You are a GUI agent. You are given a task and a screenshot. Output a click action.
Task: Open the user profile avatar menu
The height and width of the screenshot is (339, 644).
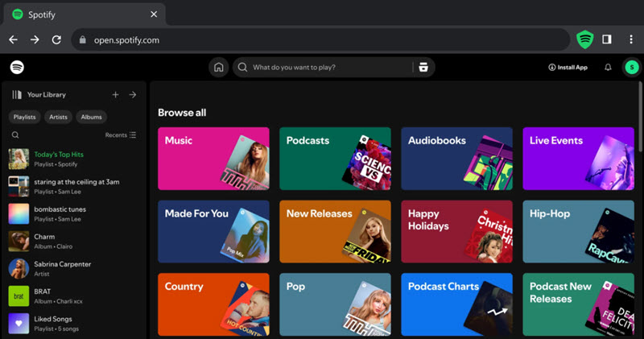[x=630, y=68]
